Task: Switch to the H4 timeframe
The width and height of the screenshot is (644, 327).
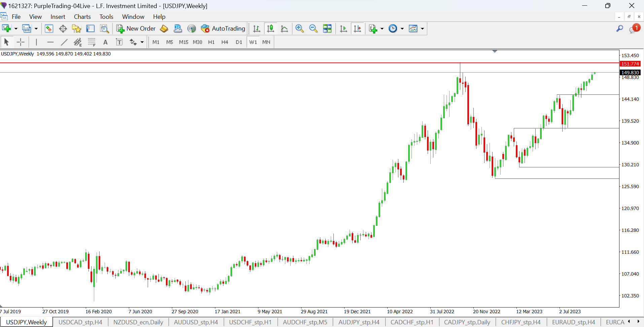Action: point(225,42)
